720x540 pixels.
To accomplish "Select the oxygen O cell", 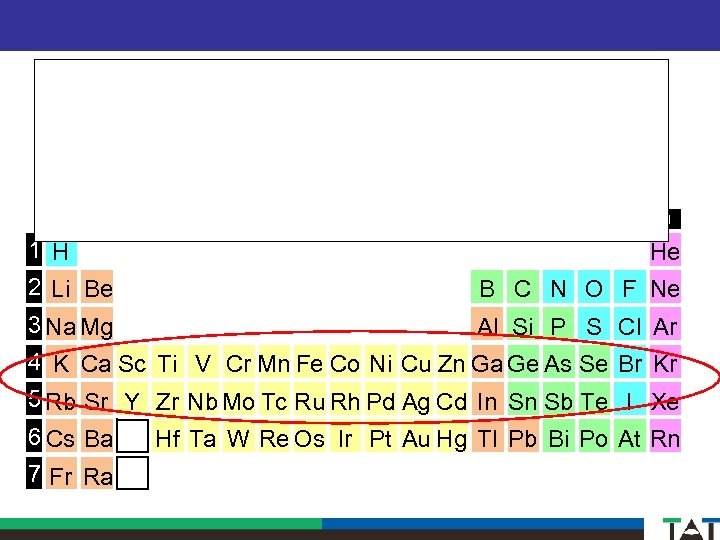I will [x=594, y=287].
